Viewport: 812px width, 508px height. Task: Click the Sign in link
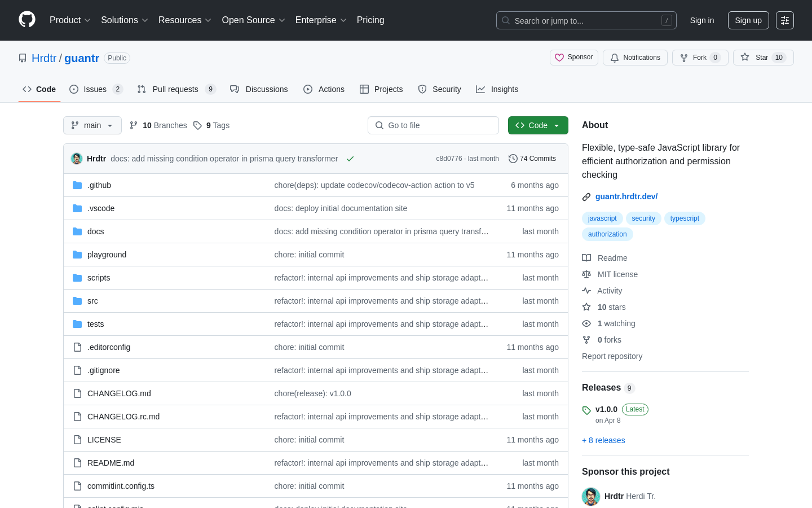tap(702, 20)
